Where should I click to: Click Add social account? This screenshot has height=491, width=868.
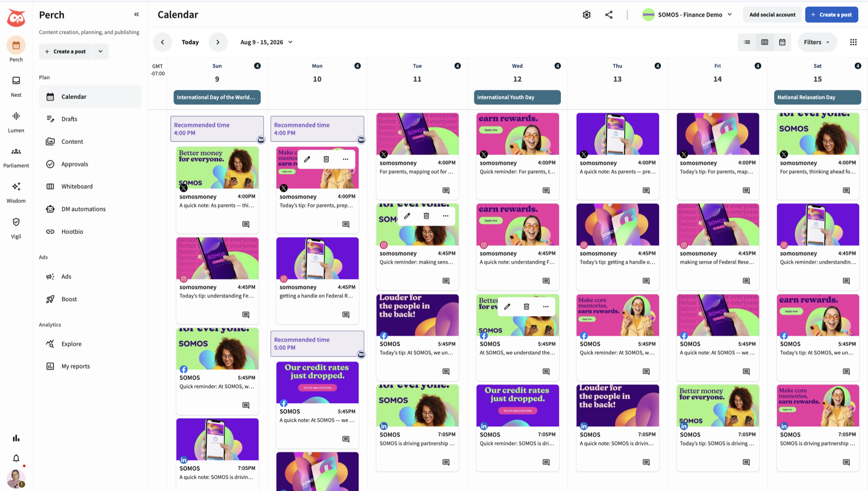coord(772,15)
